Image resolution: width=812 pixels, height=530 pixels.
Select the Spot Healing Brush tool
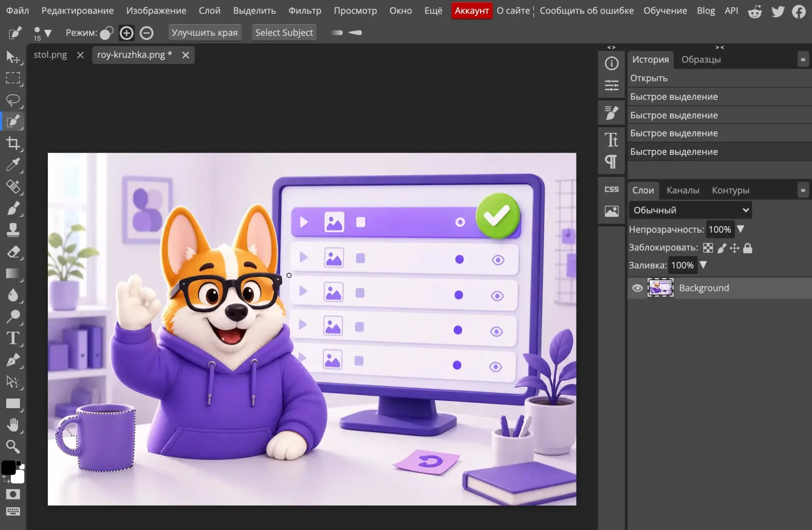coord(13,187)
